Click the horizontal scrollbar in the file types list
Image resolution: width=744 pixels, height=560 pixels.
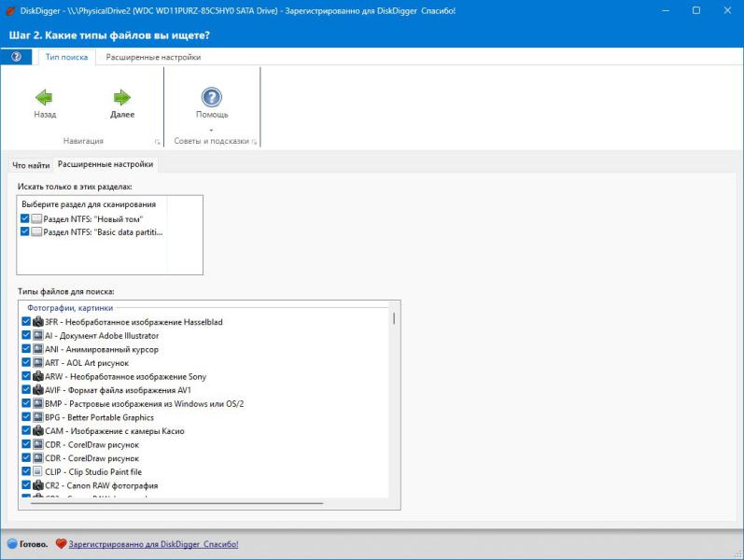click(177, 503)
